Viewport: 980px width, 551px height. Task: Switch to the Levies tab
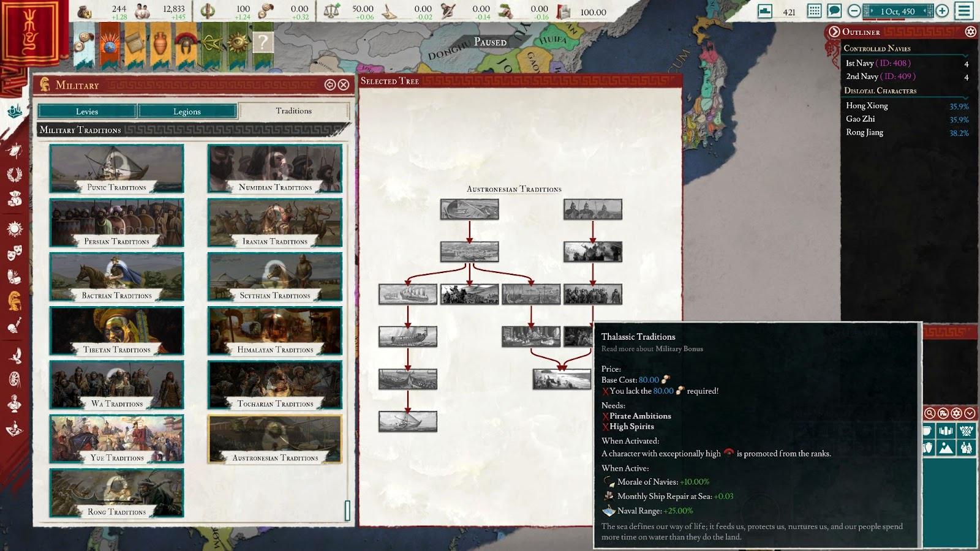[x=87, y=111]
